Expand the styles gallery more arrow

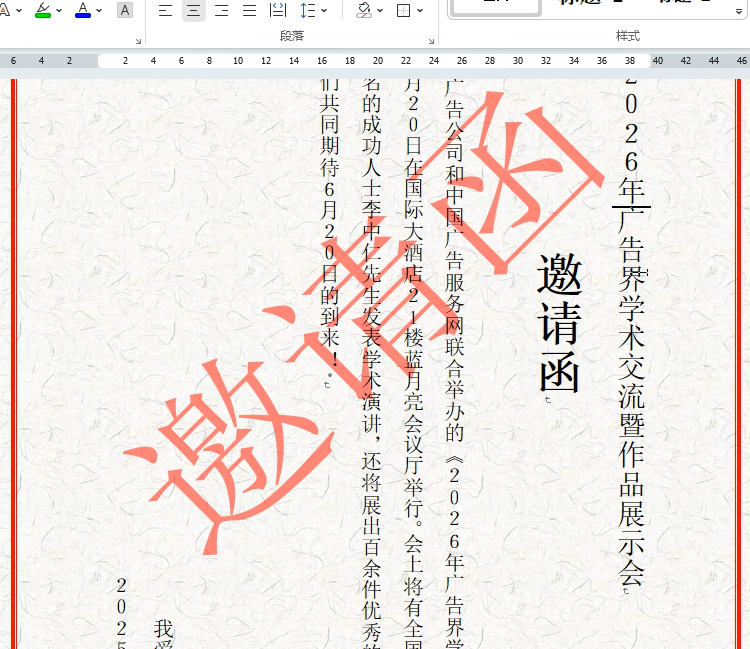[x=739, y=11]
